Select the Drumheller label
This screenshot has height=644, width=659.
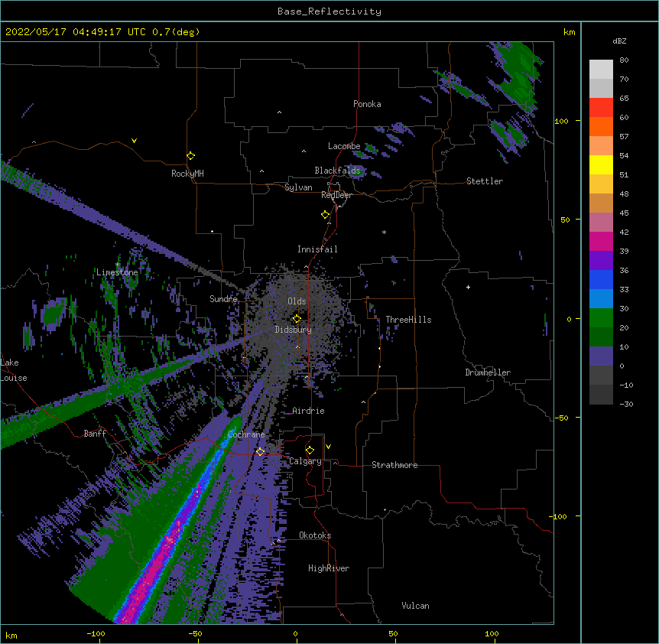pyautogui.click(x=488, y=372)
